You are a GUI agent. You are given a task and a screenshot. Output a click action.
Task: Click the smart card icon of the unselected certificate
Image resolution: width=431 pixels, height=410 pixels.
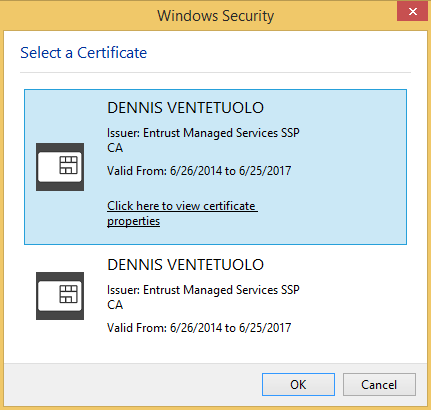[x=60, y=296]
